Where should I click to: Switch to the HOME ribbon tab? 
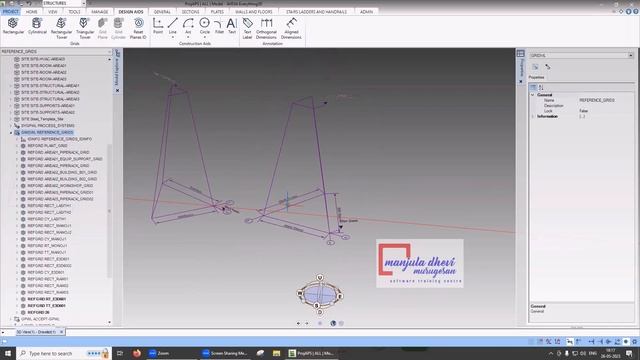[31, 12]
